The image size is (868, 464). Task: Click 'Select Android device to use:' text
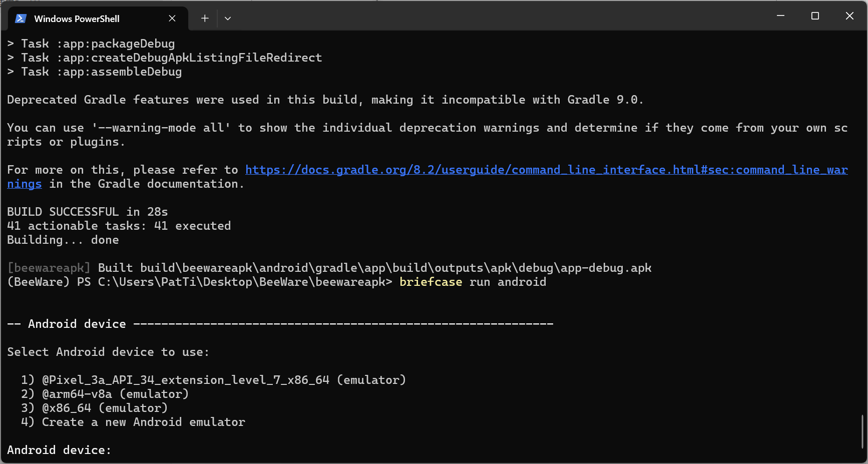pos(108,352)
